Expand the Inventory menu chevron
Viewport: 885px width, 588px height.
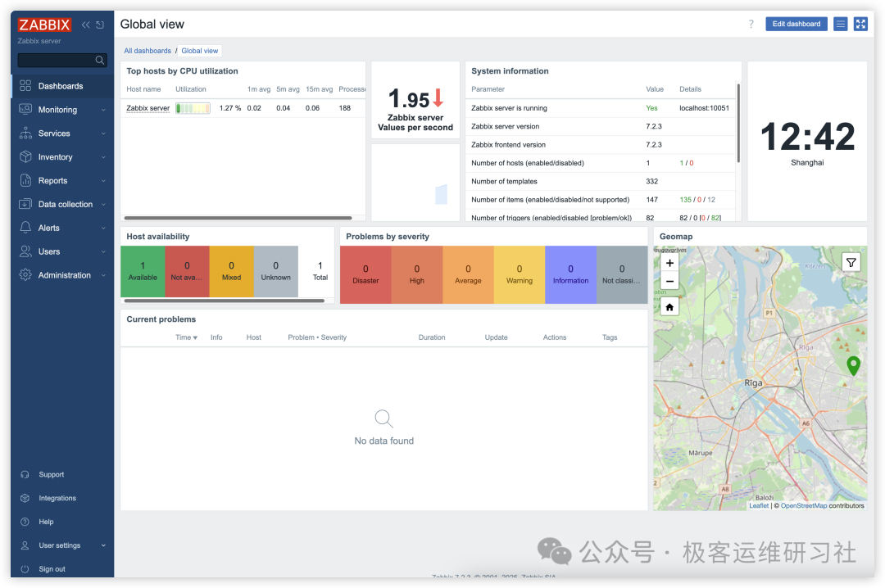pyautogui.click(x=103, y=157)
